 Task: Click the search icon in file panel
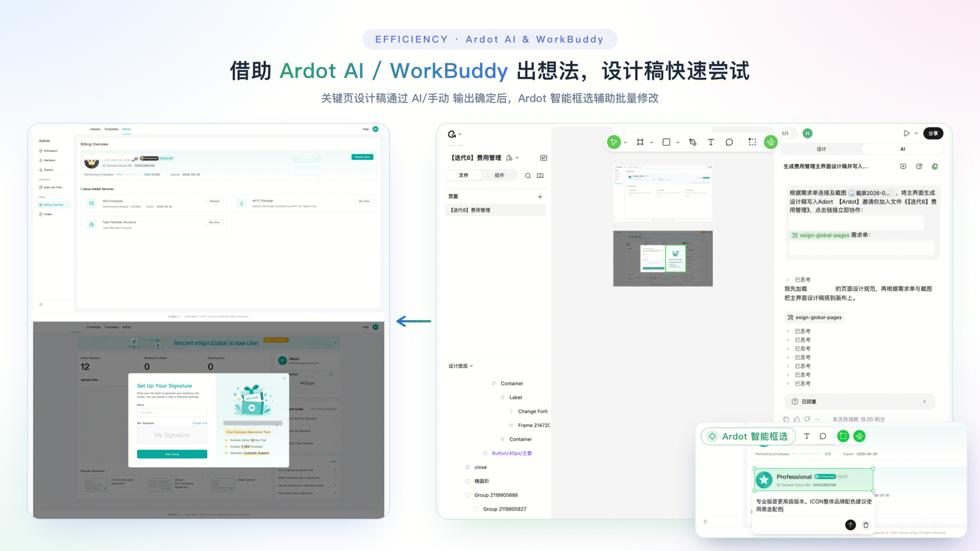click(528, 176)
